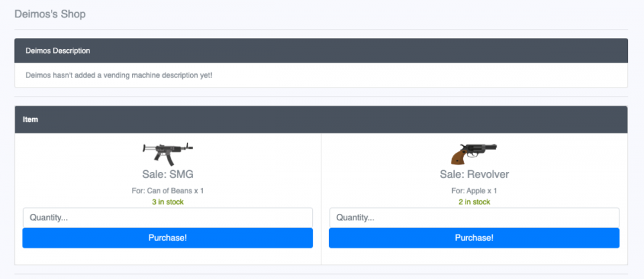Focus the Quantity field under SMG

[x=167, y=218]
